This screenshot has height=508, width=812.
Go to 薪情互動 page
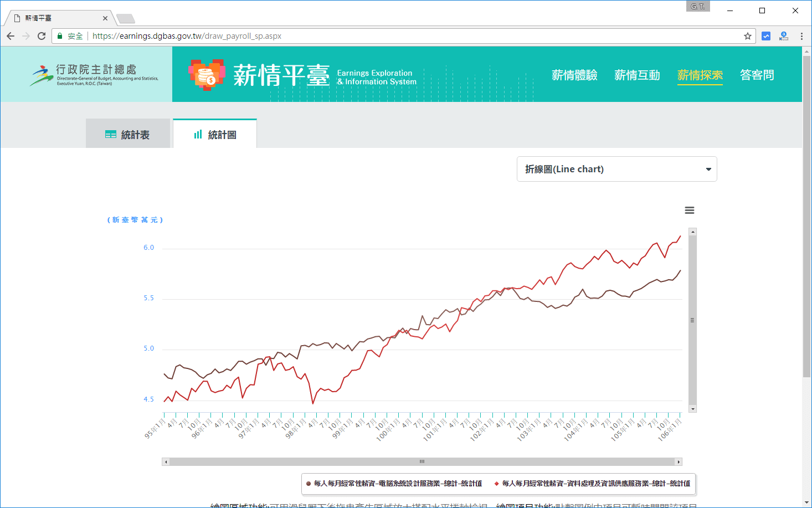pyautogui.click(x=637, y=75)
